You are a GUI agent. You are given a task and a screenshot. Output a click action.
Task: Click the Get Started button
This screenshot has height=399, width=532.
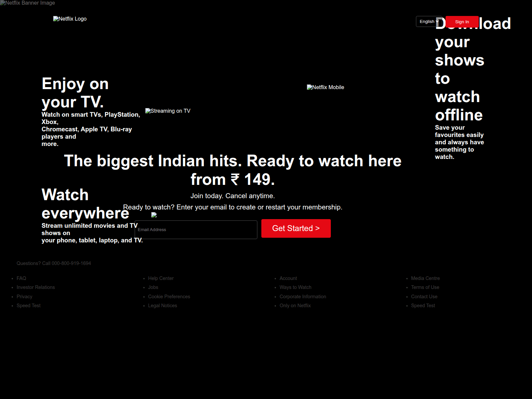pyautogui.click(x=296, y=228)
